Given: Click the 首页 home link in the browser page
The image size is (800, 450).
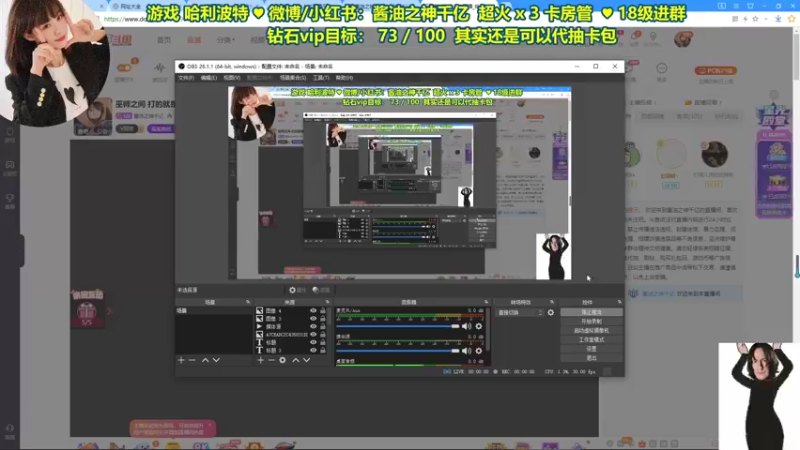Looking at the screenshot, I should point(164,40).
